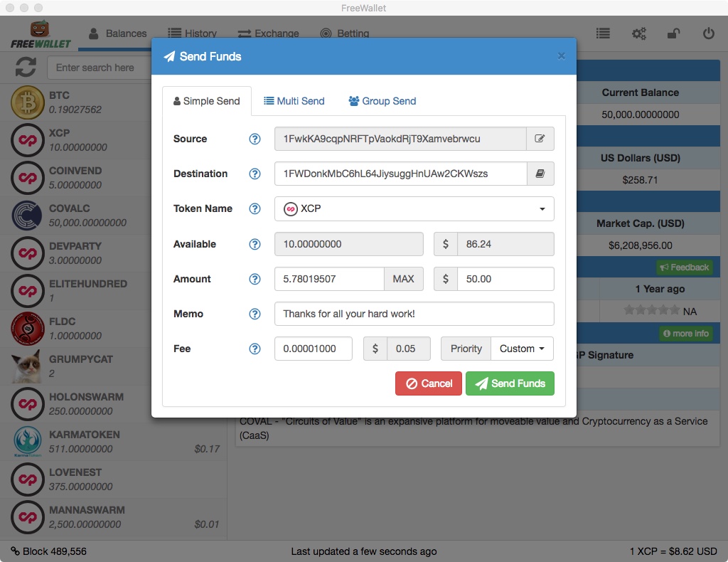Click the 1 XCP = $8.62 USD text
Image resolution: width=728 pixels, height=562 pixels.
click(x=673, y=551)
